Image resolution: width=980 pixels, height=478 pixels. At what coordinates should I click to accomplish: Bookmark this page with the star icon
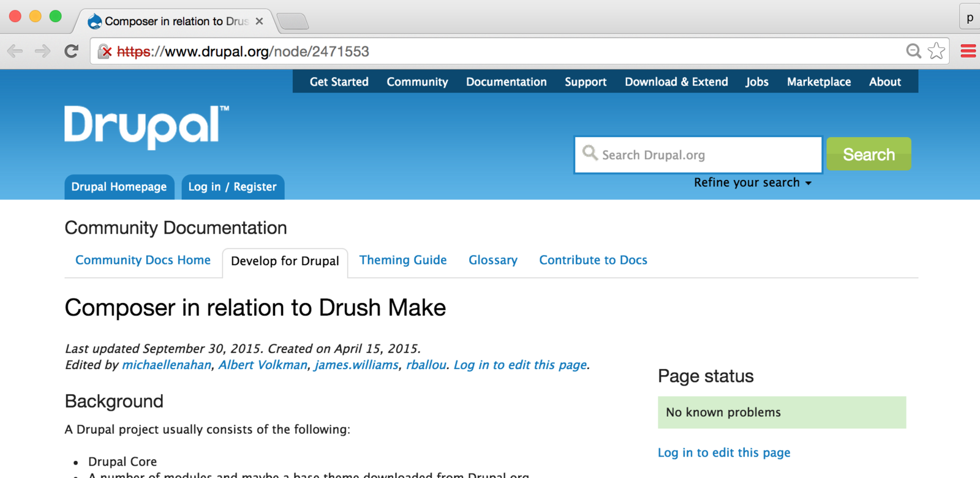936,51
